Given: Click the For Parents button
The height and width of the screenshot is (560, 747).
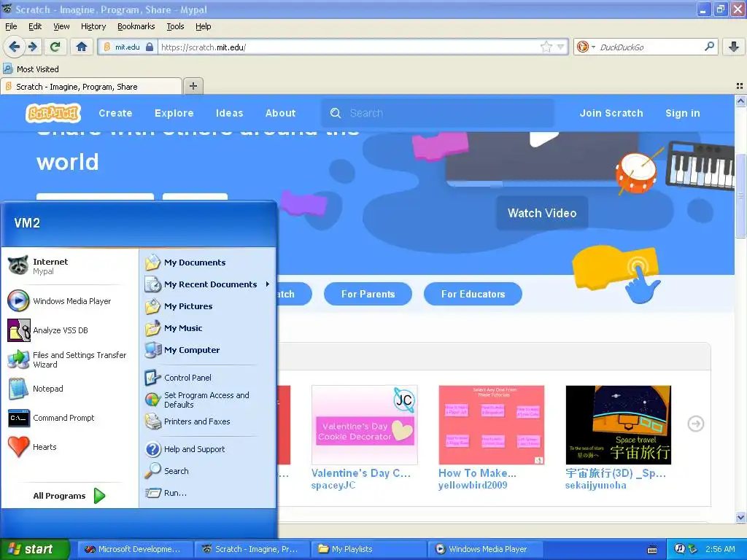Looking at the screenshot, I should (368, 295).
